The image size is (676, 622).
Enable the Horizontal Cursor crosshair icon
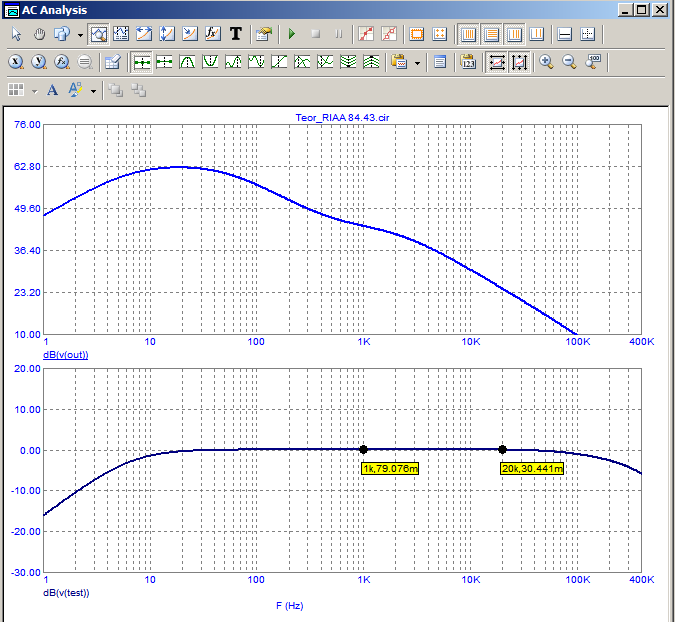(x=588, y=34)
